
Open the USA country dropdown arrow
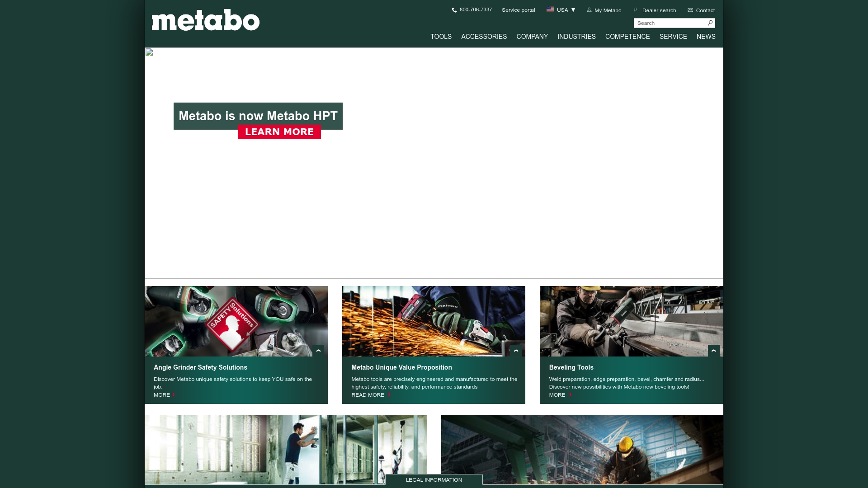(573, 10)
